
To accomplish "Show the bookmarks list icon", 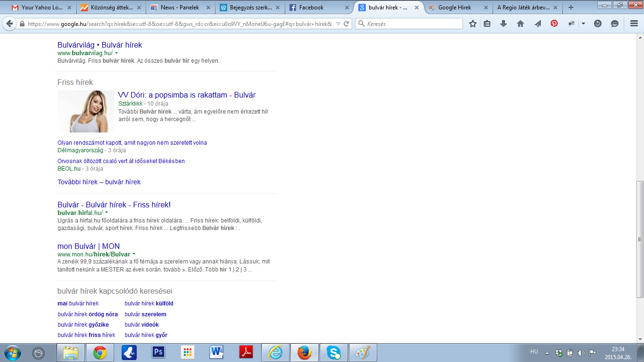I will 487,24.
